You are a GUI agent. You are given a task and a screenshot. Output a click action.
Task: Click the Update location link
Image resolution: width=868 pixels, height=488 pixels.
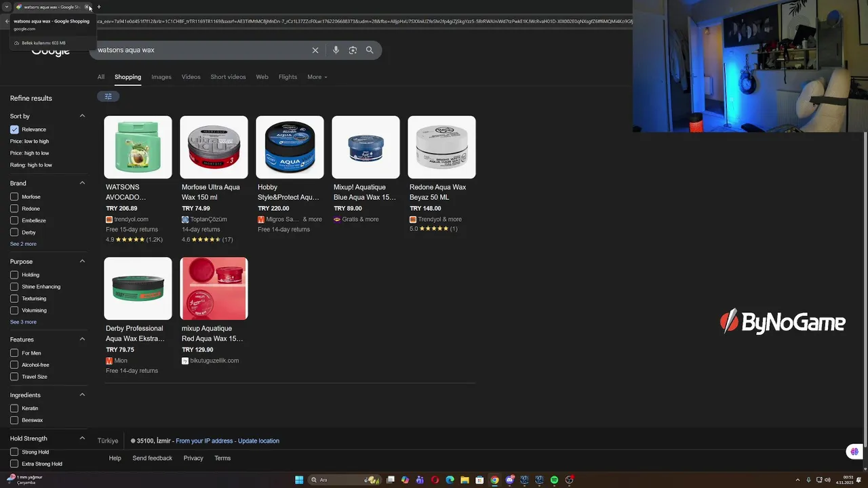click(x=258, y=441)
